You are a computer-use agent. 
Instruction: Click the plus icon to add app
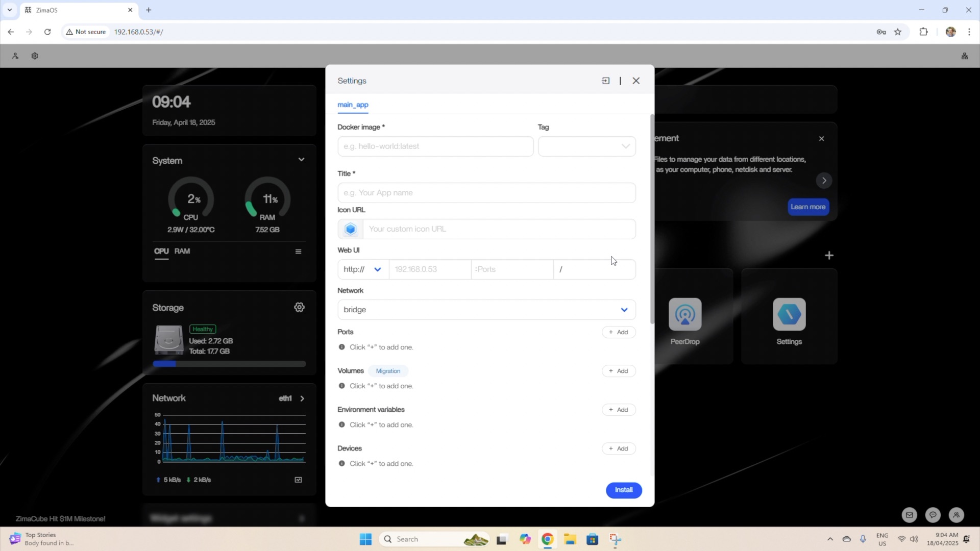829,255
